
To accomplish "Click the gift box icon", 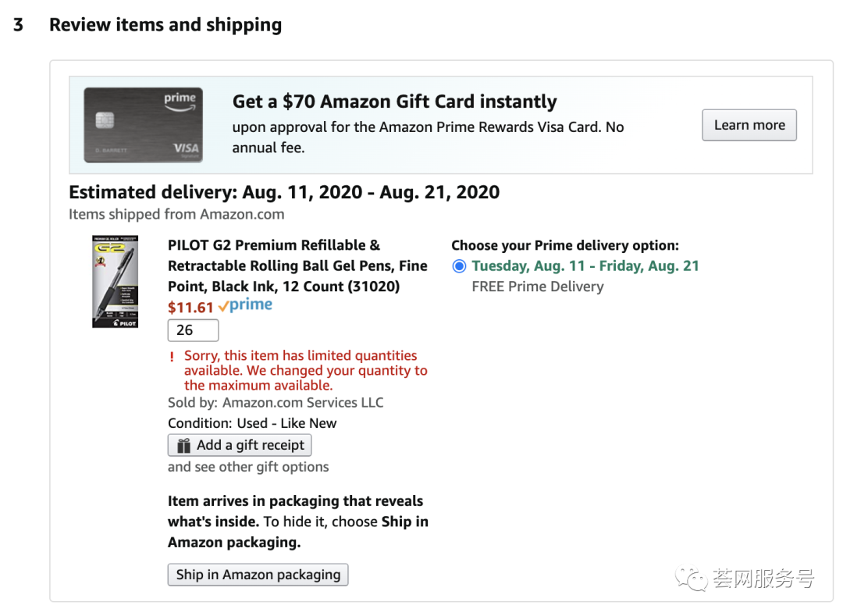I will (184, 446).
